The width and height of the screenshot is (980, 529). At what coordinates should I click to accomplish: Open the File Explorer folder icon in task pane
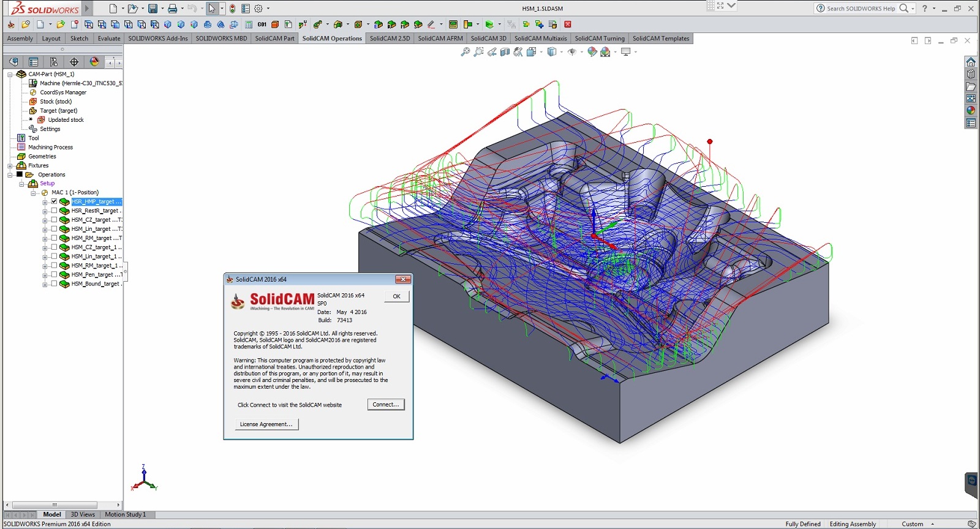pyautogui.click(x=971, y=86)
